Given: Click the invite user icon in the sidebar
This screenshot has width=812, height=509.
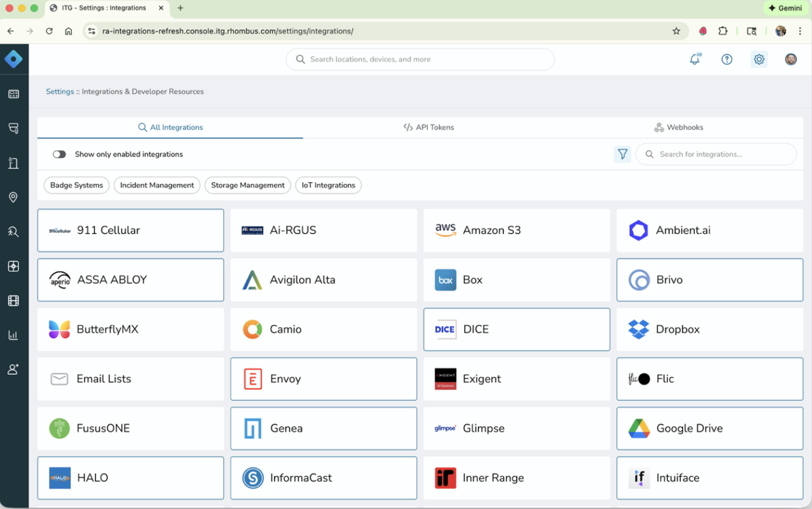Looking at the screenshot, I should point(14,369).
